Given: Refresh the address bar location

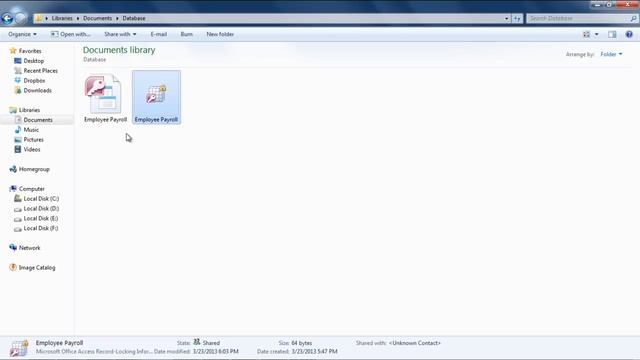Looking at the screenshot, I should (517, 18).
